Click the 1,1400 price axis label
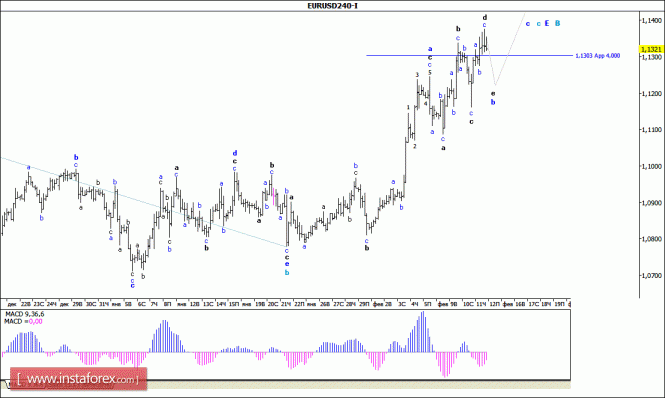 [651, 20]
